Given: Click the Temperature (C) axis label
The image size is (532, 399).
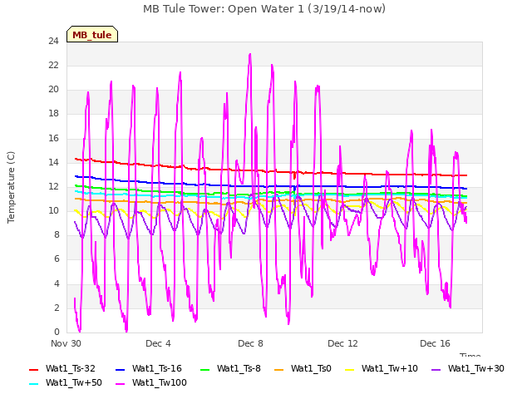Looking at the screenshot, I should pos(11,187).
